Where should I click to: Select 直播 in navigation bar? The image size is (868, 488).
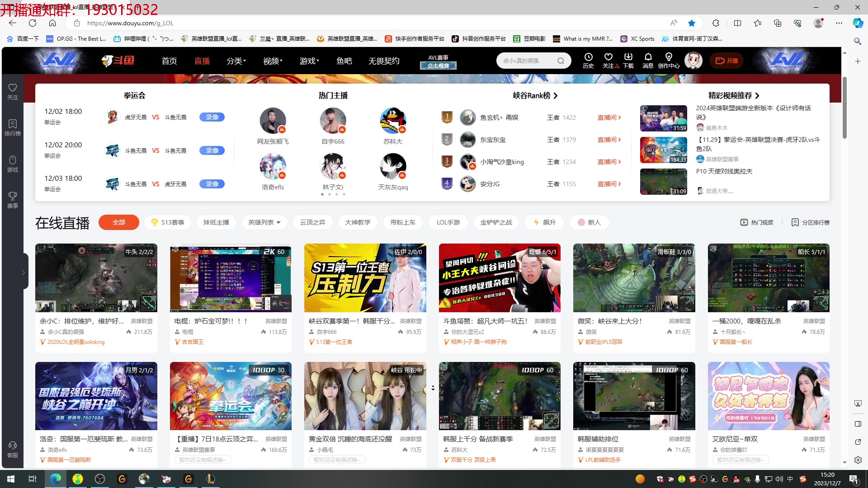(x=202, y=61)
